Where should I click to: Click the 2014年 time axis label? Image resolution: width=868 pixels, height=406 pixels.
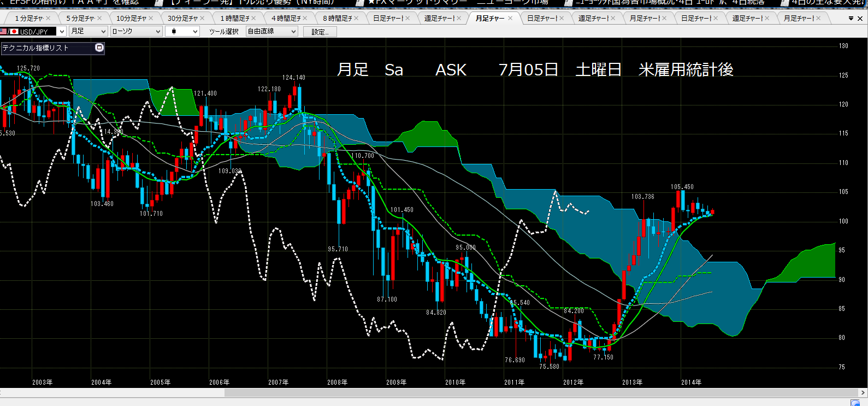pyautogui.click(x=692, y=383)
